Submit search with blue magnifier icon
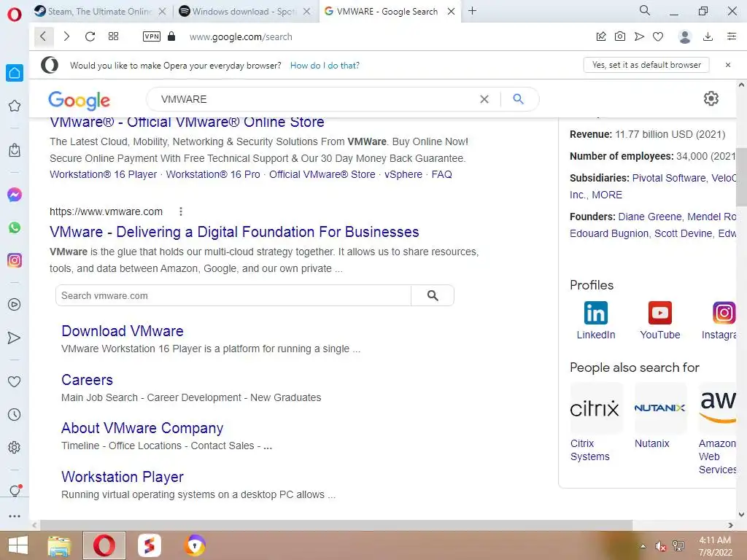Image resolution: width=747 pixels, height=560 pixels. pos(519,99)
